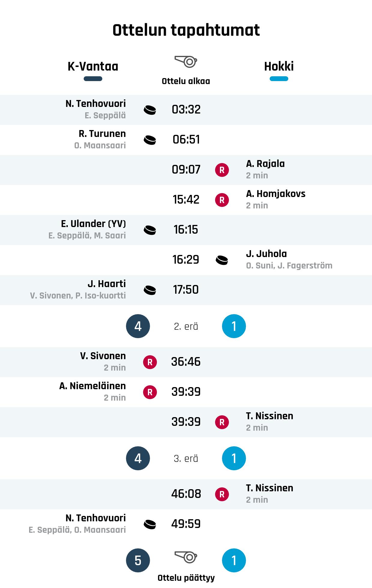
Task: Click the 16:15 goal timestamp
Action: point(186,230)
